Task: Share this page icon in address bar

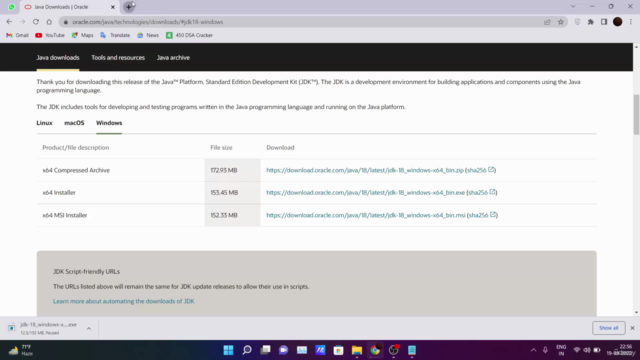Action: (547, 22)
